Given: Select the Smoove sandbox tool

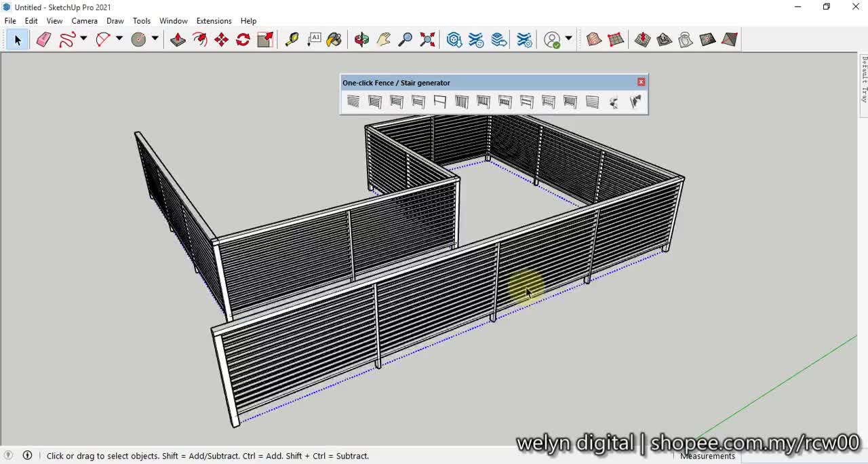Looking at the screenshot, I should pyautogui.click(x=642, y=39).
